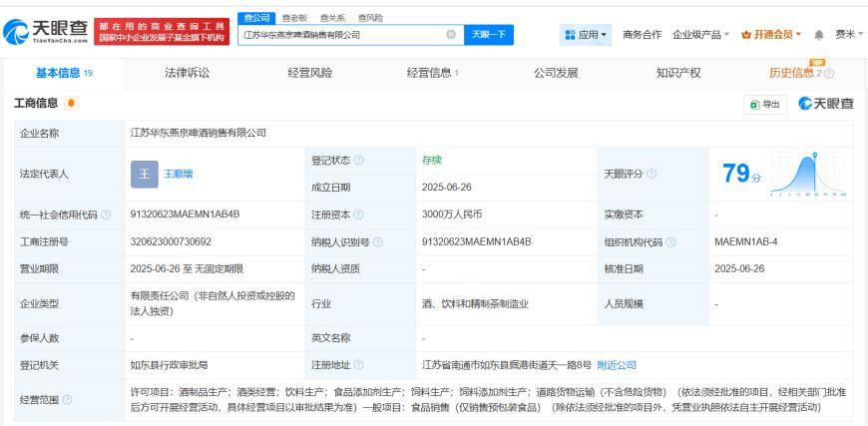
Task: Open the 附近公司 link
Action: [617, 365]
